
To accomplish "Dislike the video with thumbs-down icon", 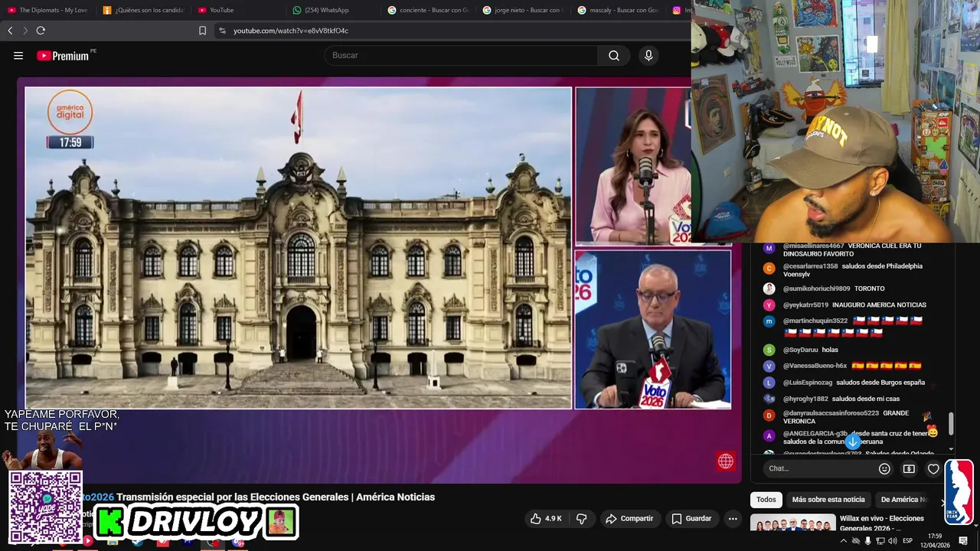I will coord(581,518).
